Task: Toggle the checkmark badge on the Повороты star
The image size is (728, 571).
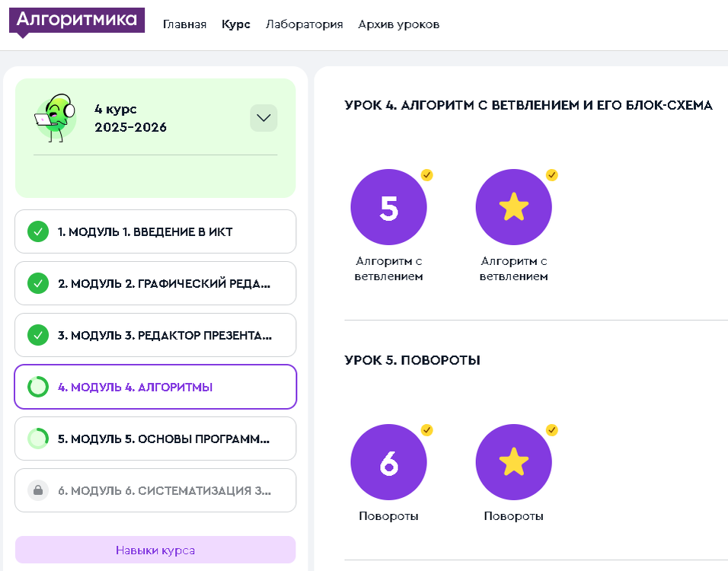Action: (551, 430)
